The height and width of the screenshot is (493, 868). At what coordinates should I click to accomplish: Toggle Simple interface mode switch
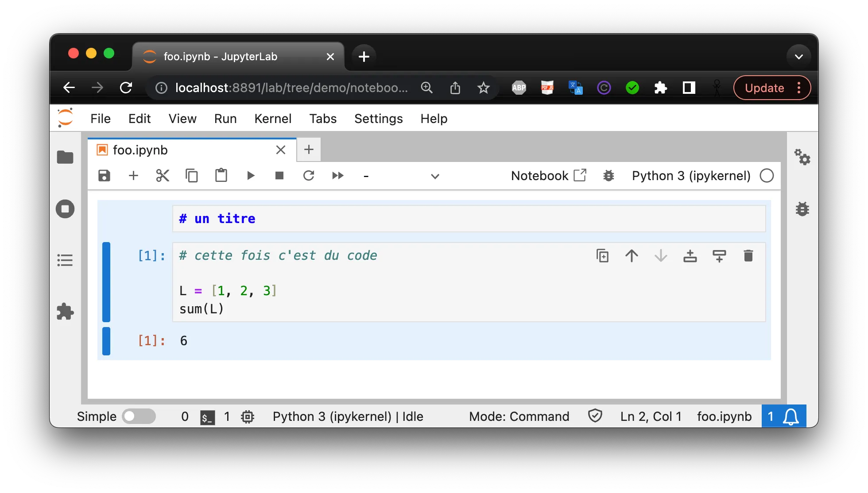coord(139,416)
